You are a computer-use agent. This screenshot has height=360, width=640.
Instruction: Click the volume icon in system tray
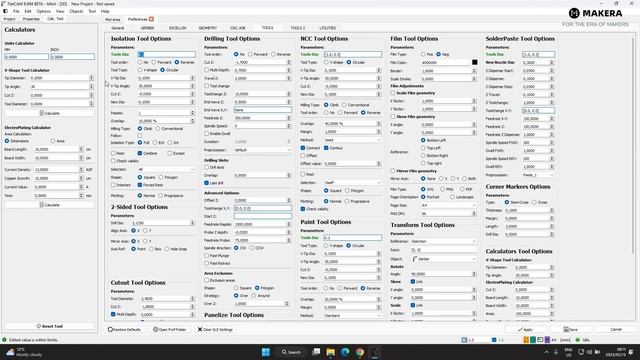[589, 352]
